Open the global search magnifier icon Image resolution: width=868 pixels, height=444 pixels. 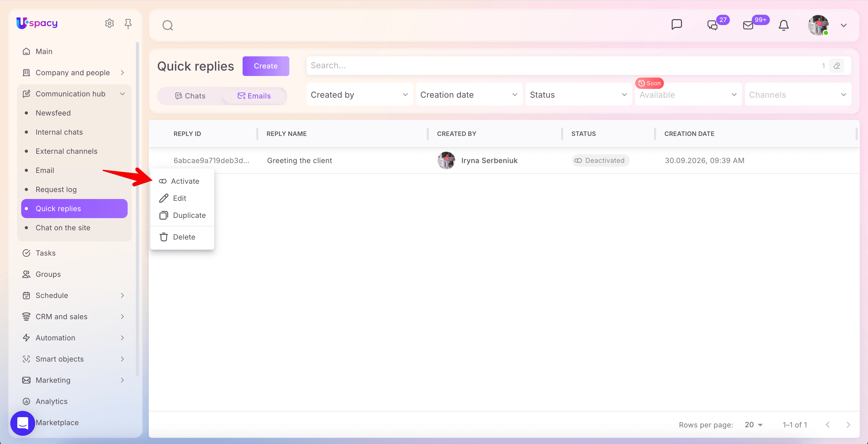click(x=167, y=25)
